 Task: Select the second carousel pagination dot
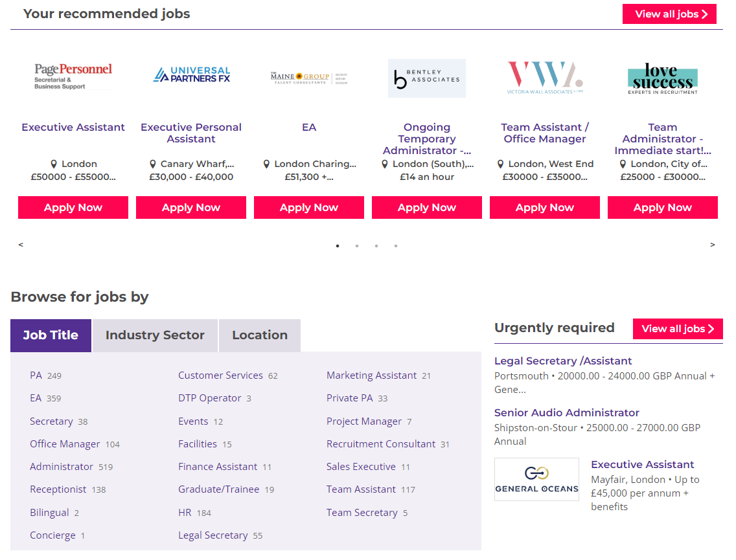click(x=357, y=246)
